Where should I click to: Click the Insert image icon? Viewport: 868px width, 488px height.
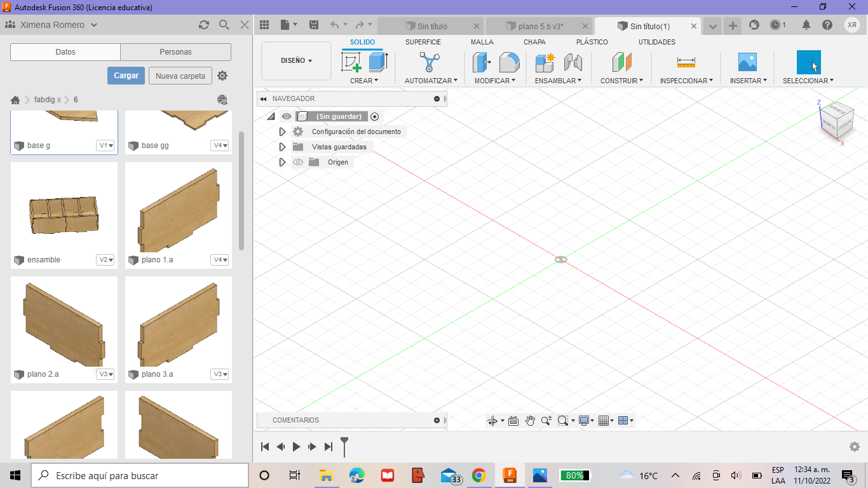pos(747,62)
